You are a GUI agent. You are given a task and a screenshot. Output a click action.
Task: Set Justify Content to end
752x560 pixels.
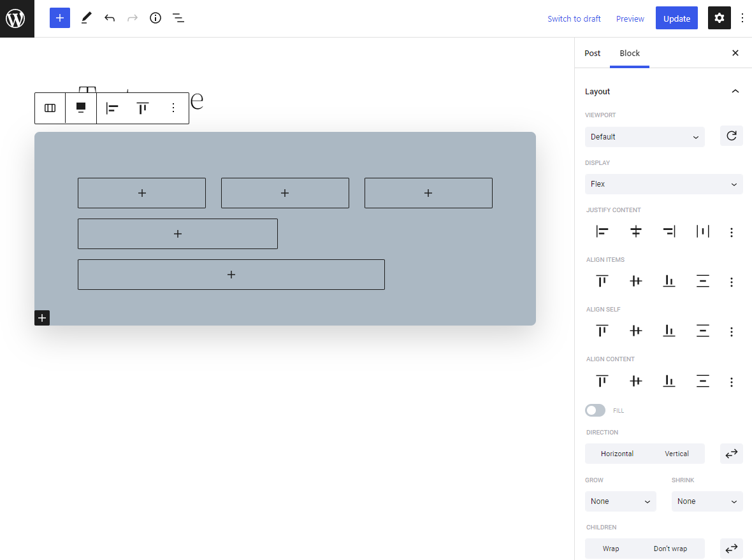coord(669,231)
